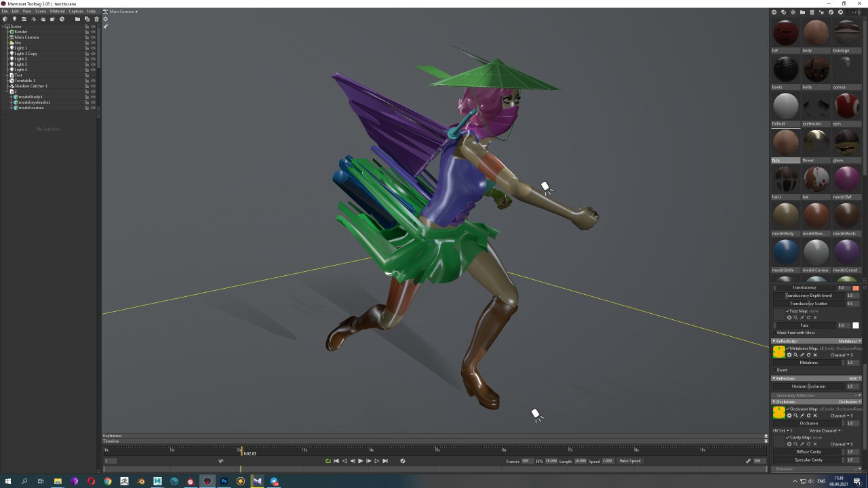Open the Scene menu
Image resolution: width=868 pixels, height=488 pixels.
coord(41,12)
